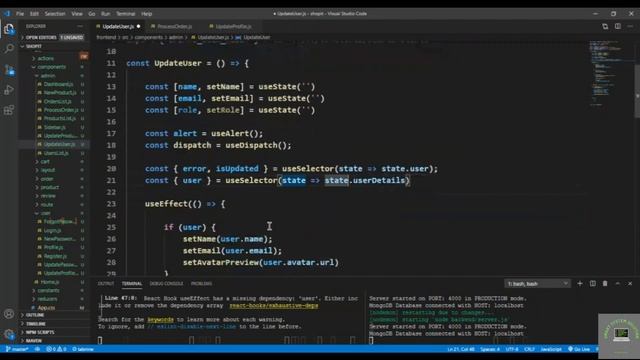Viewport: 640px width, 360px height.
Task: Switch to the ProcessOrder.js editor tab
Action: coord(174,26)
